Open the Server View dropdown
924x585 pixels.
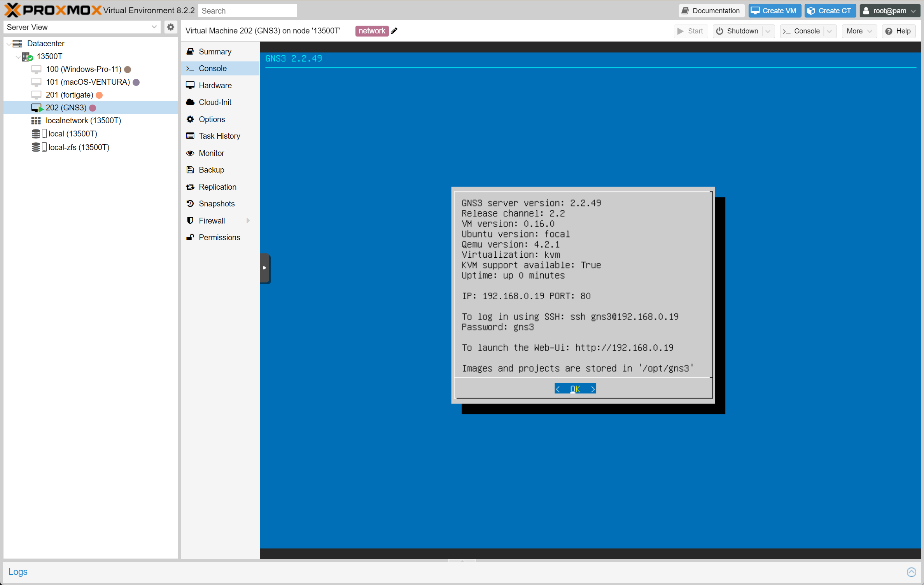[154, 27]
